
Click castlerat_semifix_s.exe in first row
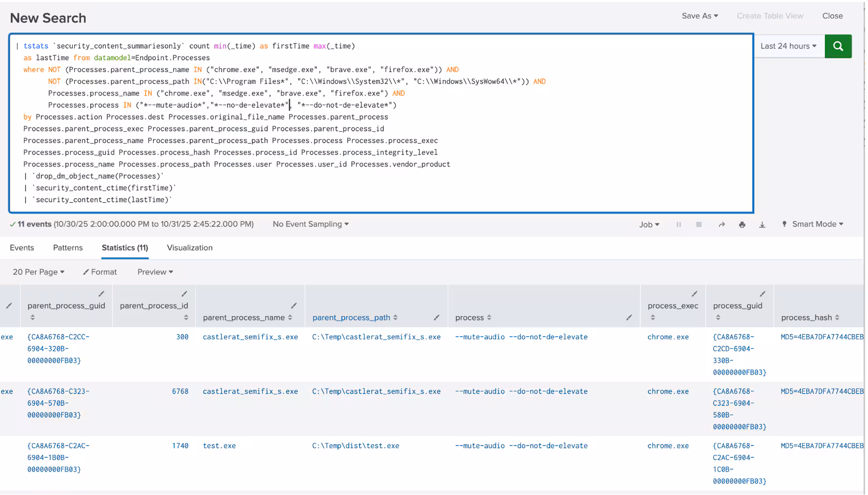250,337
